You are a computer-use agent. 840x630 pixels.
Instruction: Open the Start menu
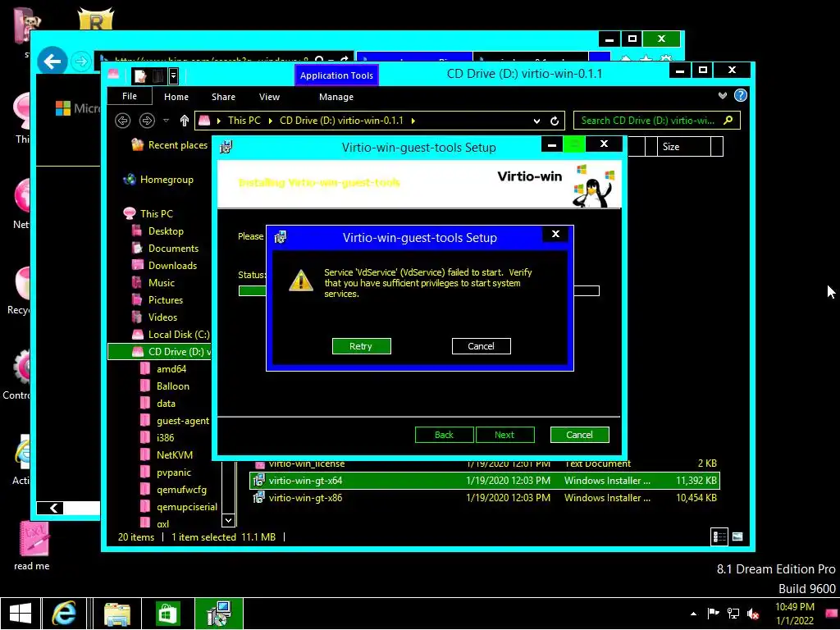tap(21, 614)
